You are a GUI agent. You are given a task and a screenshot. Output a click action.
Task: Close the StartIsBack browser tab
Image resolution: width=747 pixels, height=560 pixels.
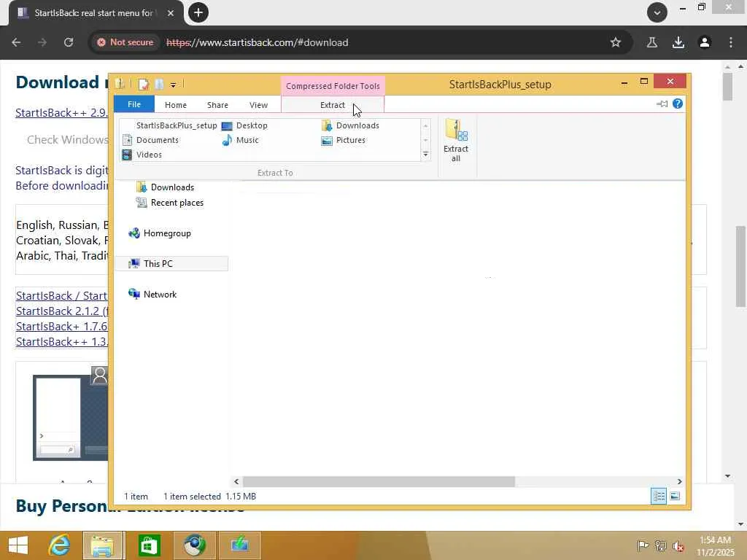tap(171, 13)
